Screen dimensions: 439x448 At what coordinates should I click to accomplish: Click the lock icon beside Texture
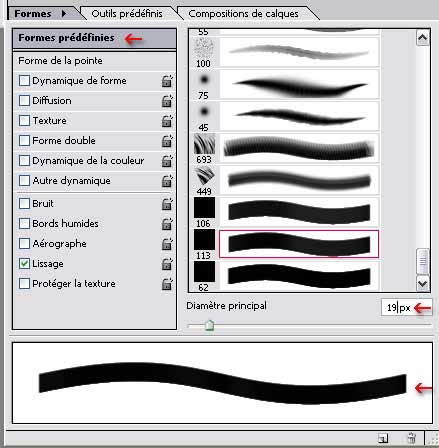pos(167,121)
